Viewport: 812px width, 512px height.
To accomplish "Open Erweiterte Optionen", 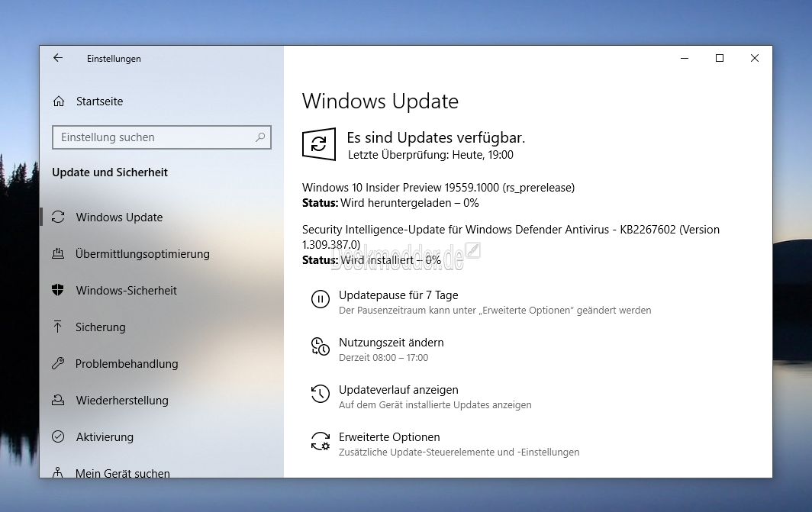I will click(x=389, y=437).
